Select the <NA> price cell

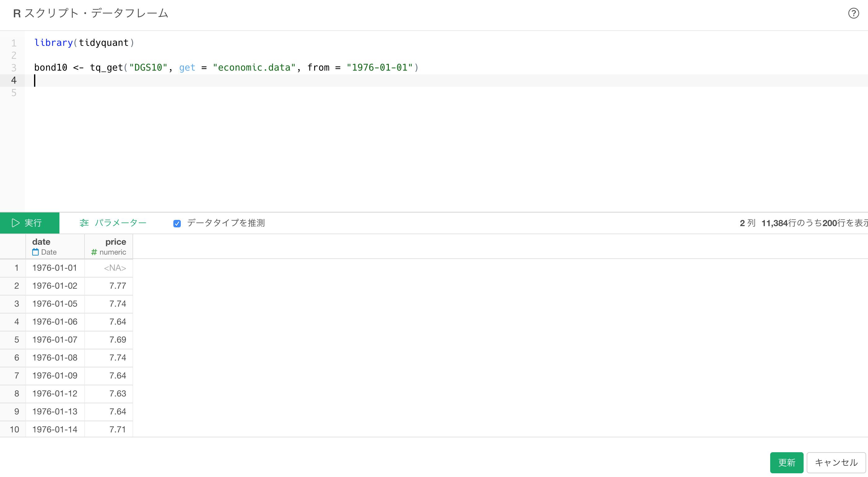(108, 268)
